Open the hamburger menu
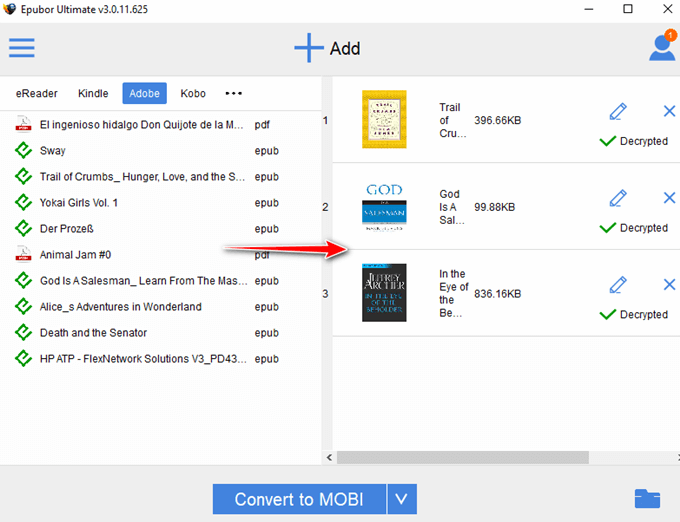 [22, 48]
